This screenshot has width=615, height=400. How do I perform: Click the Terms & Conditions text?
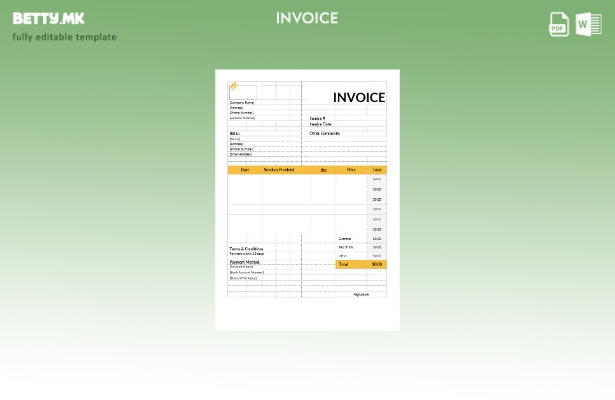pos(246,249)
